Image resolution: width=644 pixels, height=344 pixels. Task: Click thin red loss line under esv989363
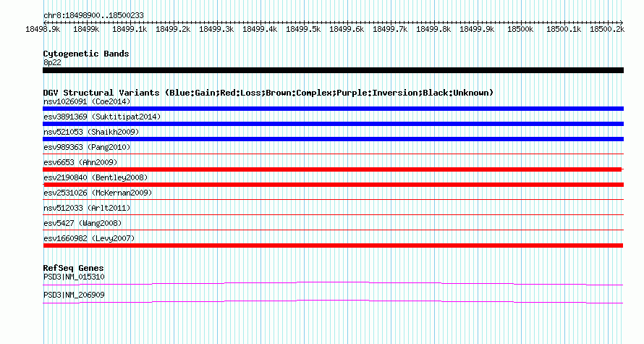(x=333, y=154)
